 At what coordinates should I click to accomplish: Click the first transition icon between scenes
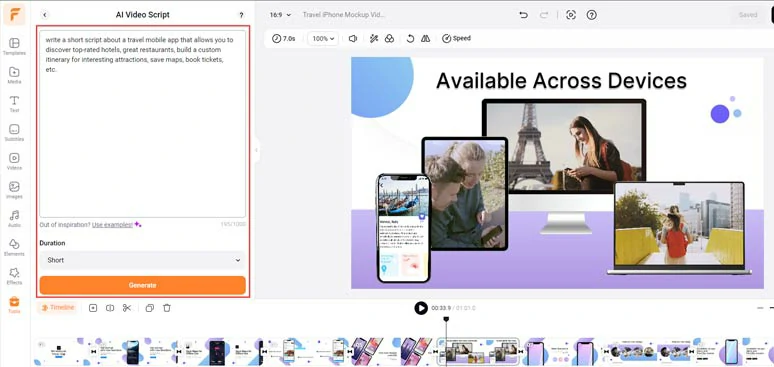[94, 352]
